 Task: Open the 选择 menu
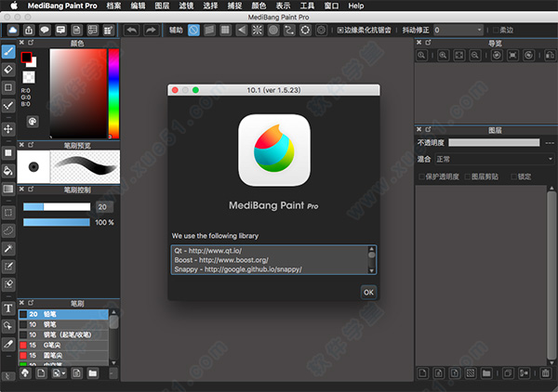(210, 6)
